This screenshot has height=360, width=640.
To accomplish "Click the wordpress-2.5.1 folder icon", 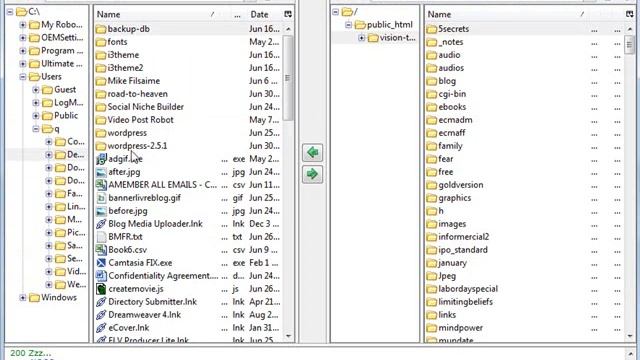I will pos(100,146).
